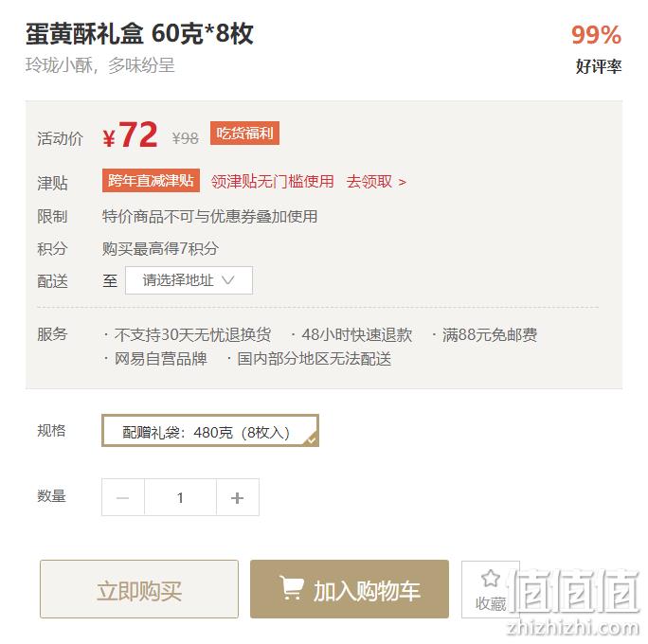Screen dimensions: 648x644
Task: Click the minus icon to decrease quantity
Action: (123, 498)
